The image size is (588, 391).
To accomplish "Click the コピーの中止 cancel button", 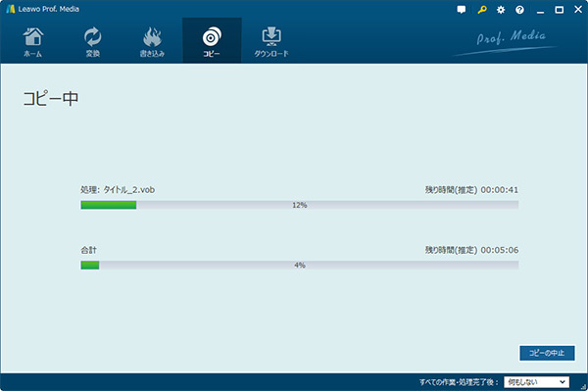I will [x=547, y=353].
